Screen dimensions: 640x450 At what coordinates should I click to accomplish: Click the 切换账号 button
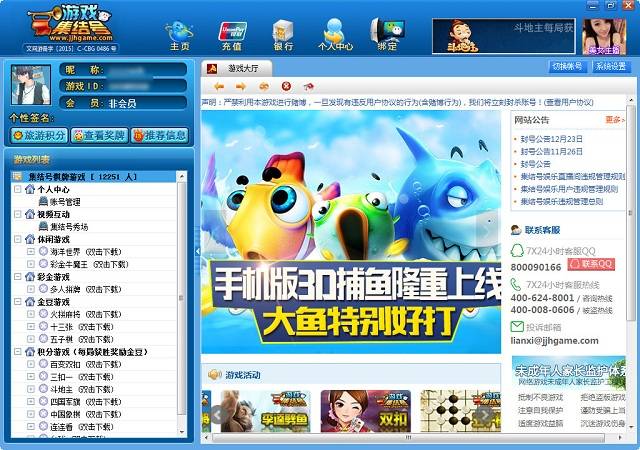[x=566, y=66]
